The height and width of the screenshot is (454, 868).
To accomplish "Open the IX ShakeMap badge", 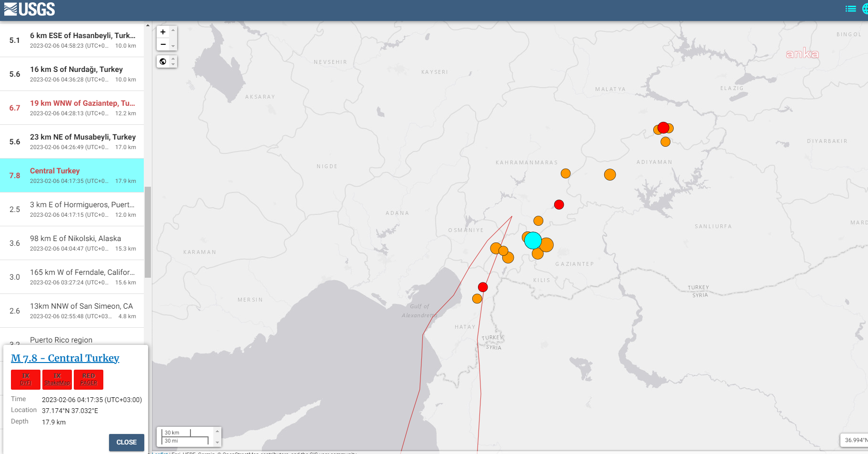I will (57, 379).
